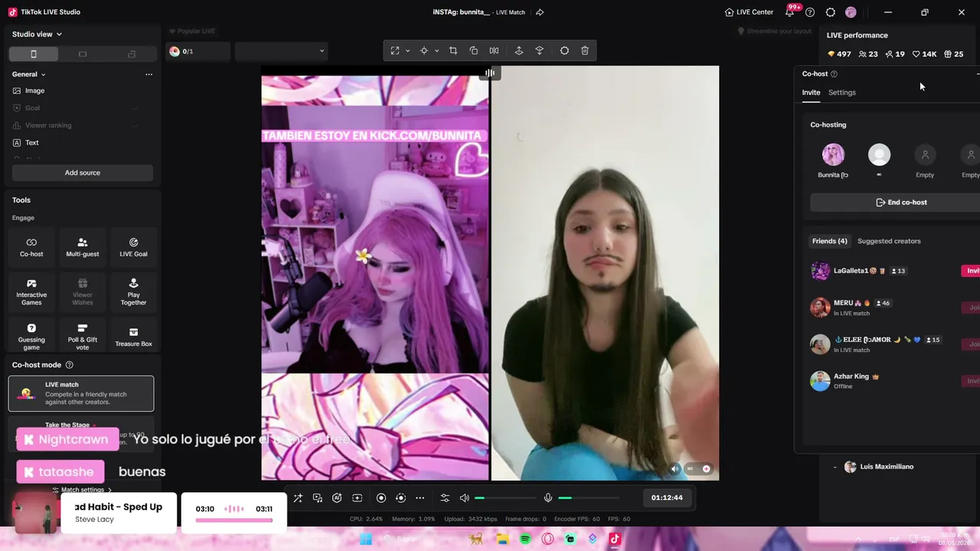The image size is (980, 551).
Task: Select the crop tool icon
Action: pos(453,51)
